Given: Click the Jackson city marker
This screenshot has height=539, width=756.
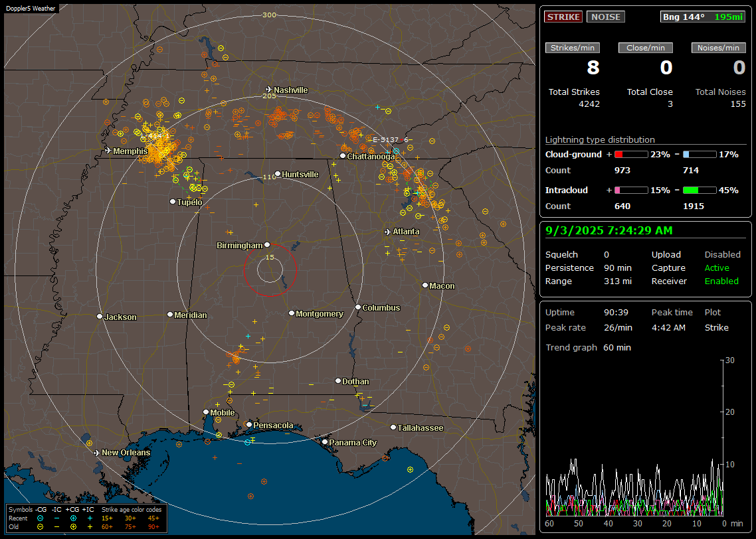Looking at the screenshot, I should click(x=100, y=317).
